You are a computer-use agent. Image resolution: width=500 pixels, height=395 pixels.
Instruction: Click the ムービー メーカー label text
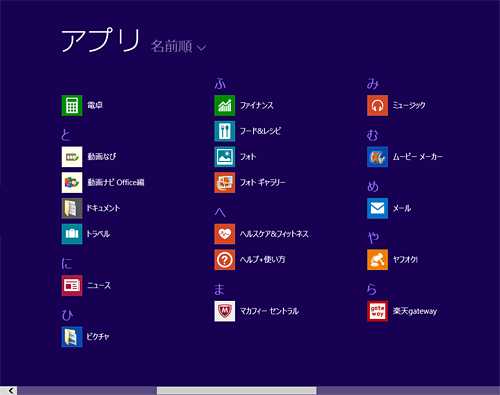pos(418,157)
